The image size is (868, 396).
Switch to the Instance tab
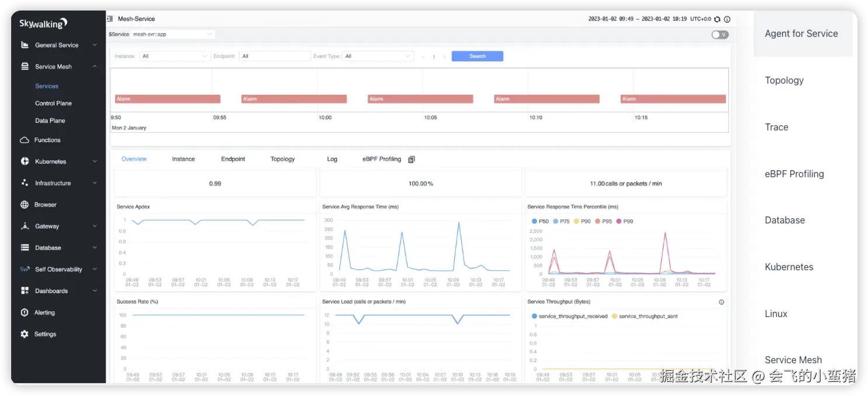pyautogui.click(x=184, y=159)
